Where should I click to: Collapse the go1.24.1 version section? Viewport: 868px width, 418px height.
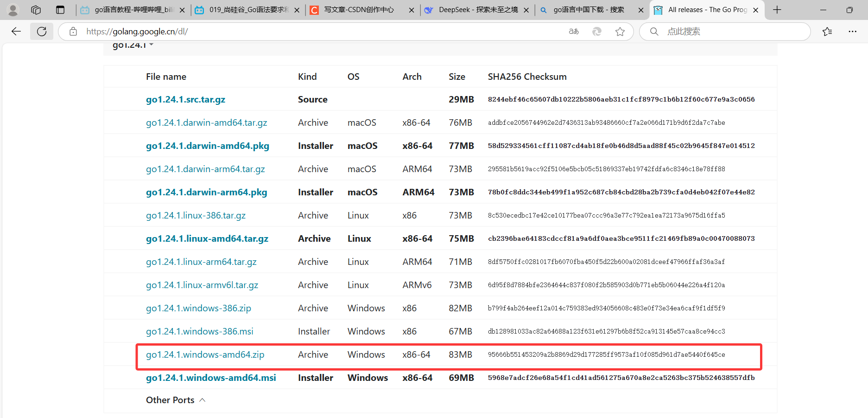pyautogui.click(x=133, y=45)
